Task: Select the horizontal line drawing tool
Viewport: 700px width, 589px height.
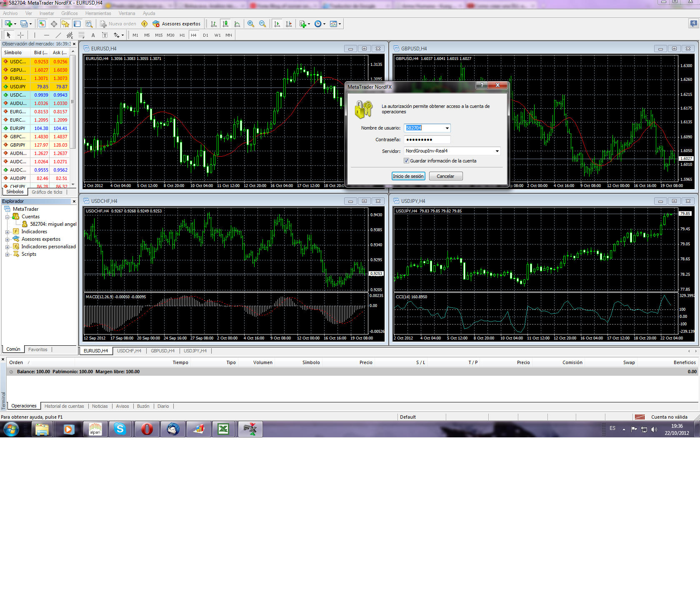Action: pyautogui.click(x=46, y=35)
